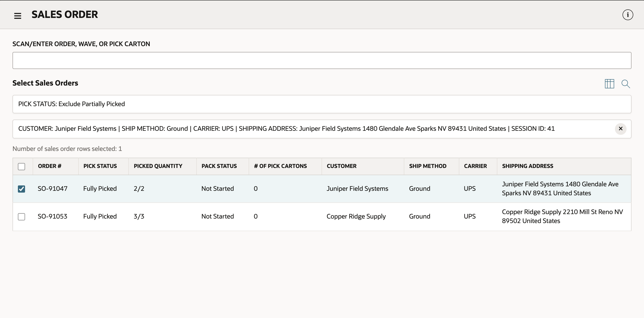Toggle the select-all orders checkbox
This screenshot has width=644, height=318.
coord(21,167)
